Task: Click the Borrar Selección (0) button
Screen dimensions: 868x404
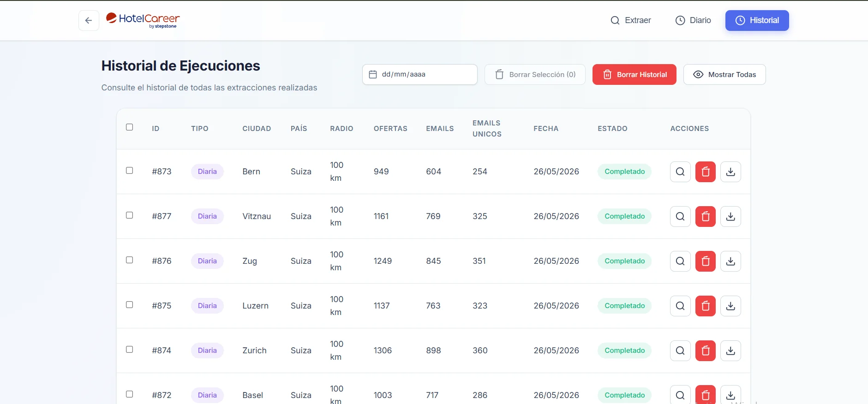Action: (x=535, y=74)
